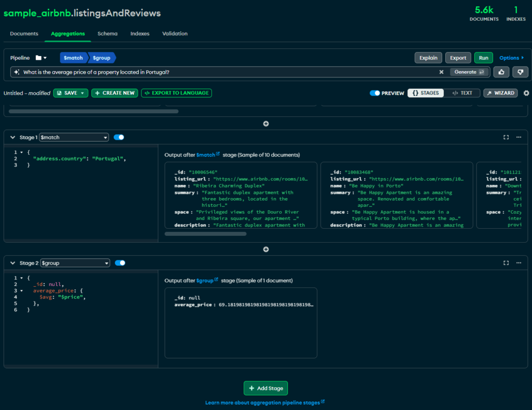The image size is (532, 410).
Task: Click the sample_airbnb database name
Action: click(37, 13)
